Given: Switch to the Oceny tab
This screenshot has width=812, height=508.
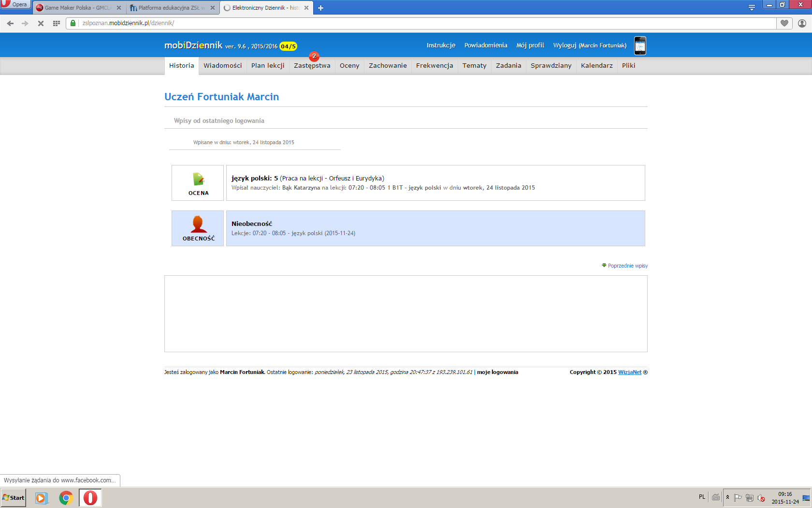Looking at the screenshot, I should pyautogui.click(x=349, y=66).
